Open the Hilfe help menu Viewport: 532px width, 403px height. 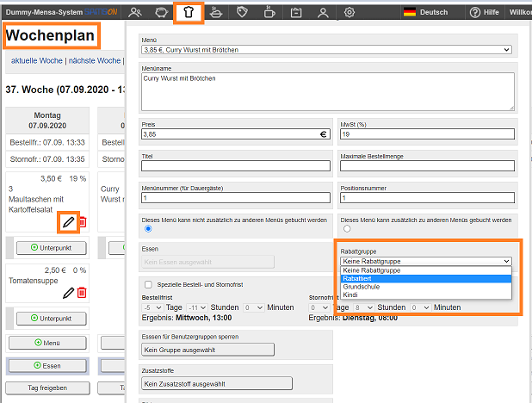[484, 12]
